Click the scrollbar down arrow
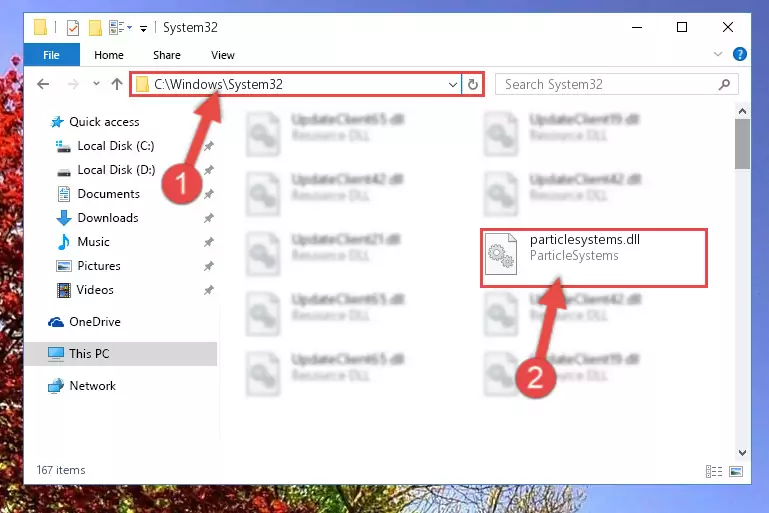This screenshot has width=769, height=513. (x=742, y=453)
